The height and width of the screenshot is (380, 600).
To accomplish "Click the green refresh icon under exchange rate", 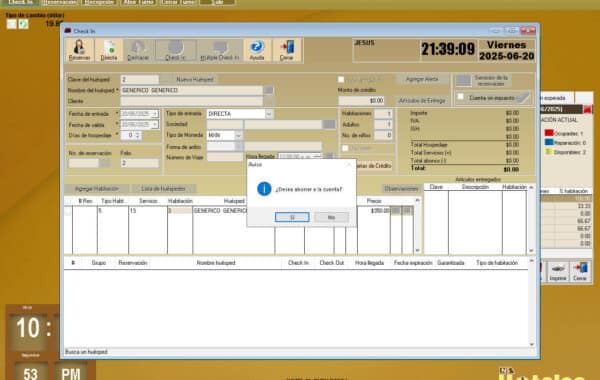I will pyautogui.click(x=23, y=24).
